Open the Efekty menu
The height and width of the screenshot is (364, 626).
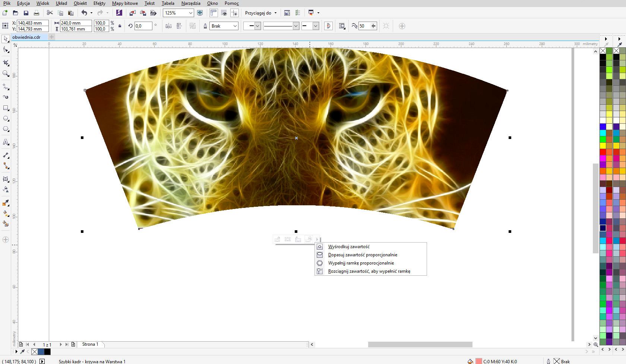[x=99, y=3]
